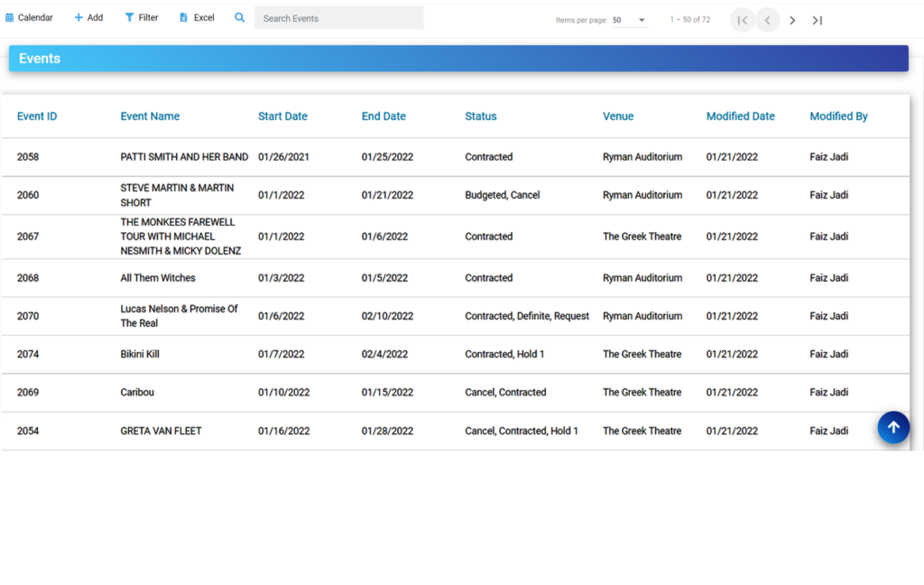Click the first page navigation control
Screen dimensions: 924x585
742,19
